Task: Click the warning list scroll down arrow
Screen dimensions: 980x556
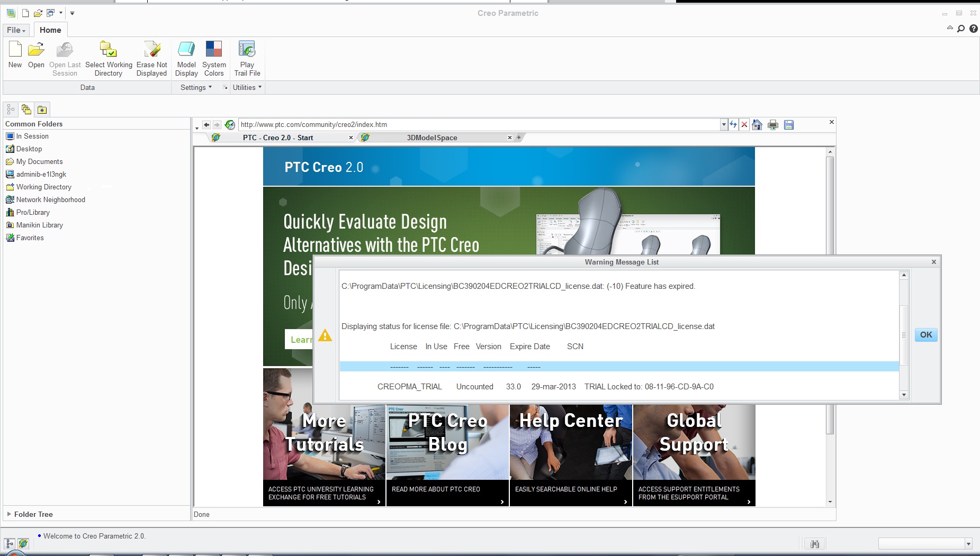Action: tap(904, 395)
